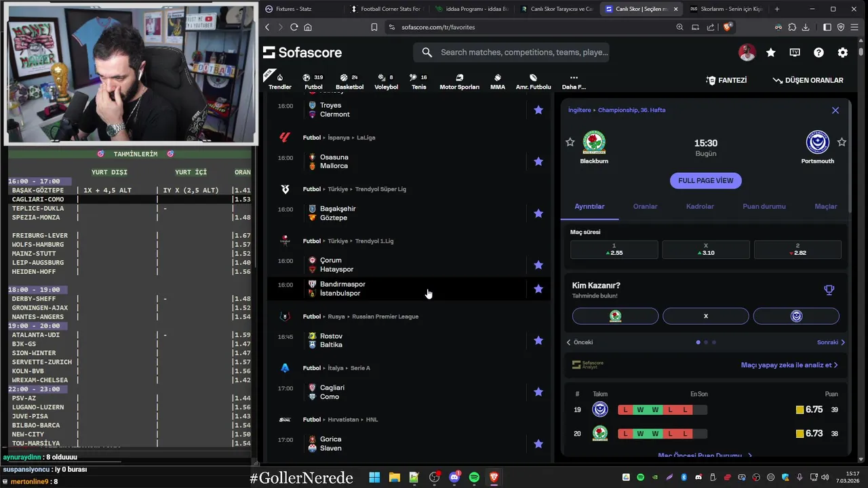
Task: Select the Amr. Futbolu category
Action: [534, 81]
